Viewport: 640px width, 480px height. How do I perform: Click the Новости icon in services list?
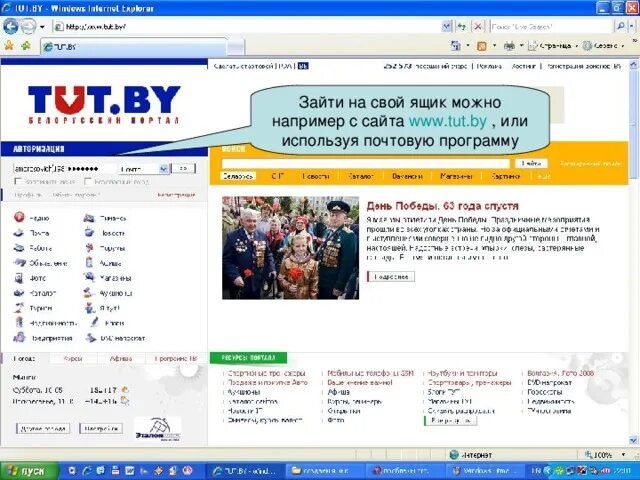pos(89,233)
